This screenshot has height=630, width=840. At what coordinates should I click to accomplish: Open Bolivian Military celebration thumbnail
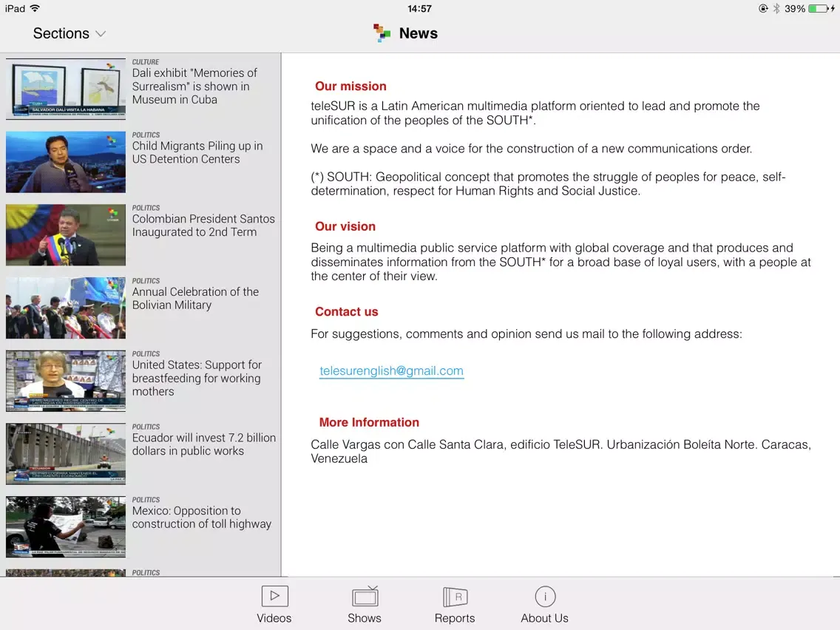[x=66, y=308]
